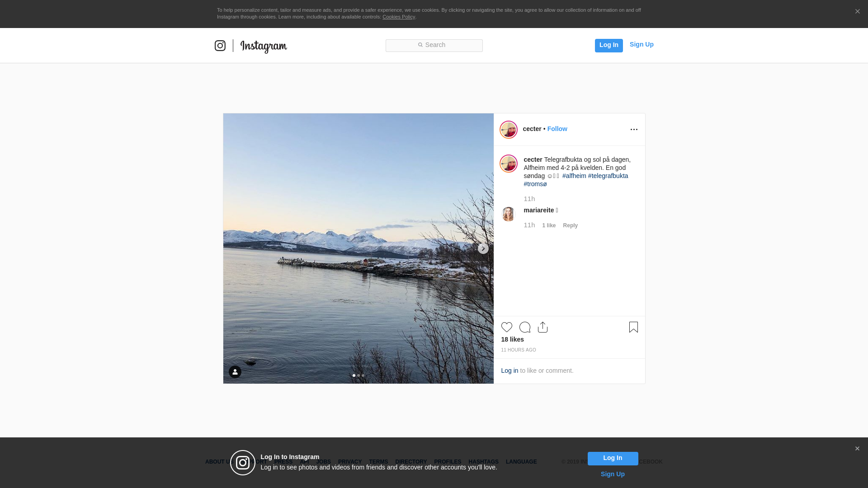Open the LANGUAGE footer selector

pos(521,462)
